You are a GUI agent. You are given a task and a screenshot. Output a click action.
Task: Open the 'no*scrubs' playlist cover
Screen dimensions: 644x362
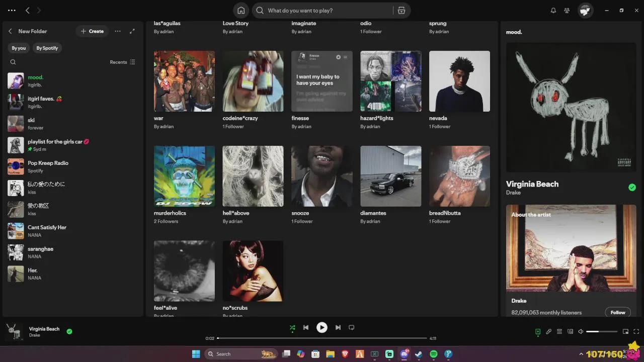point(253,271)
